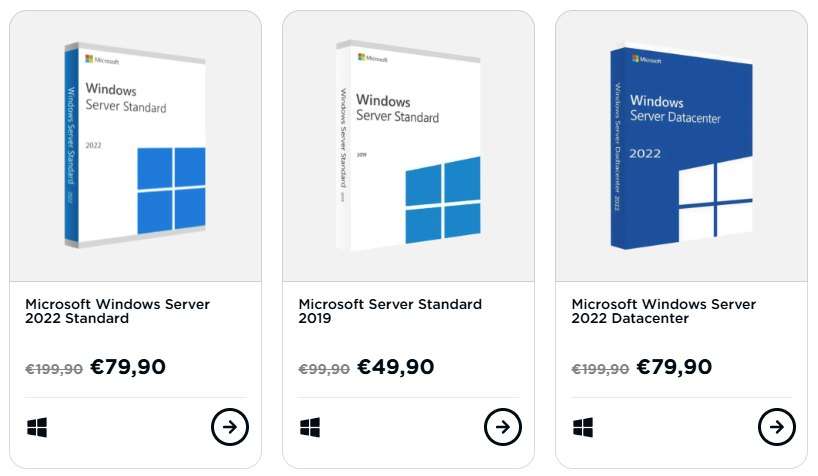
Task: Click crossed-out €99,90 price on Server 2019
Action: [x=324, y=369]
